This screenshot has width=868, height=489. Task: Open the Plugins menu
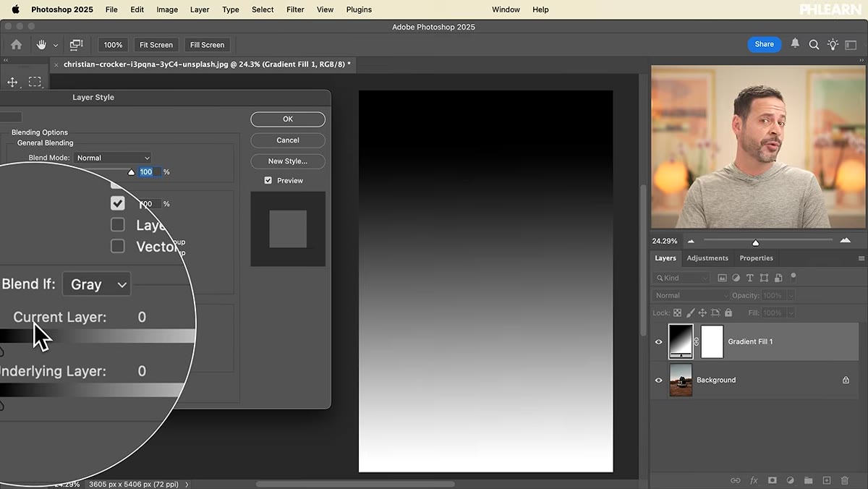point(359,9)
